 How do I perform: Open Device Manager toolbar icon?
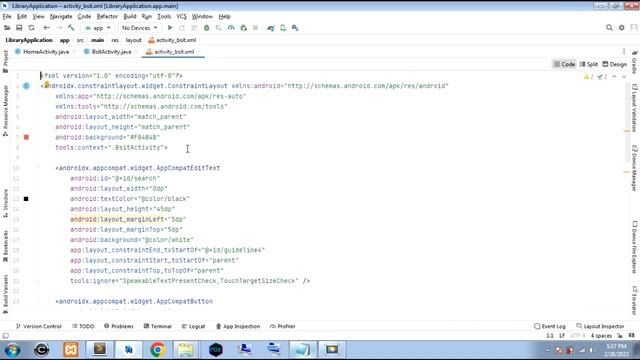click(283, 28)
